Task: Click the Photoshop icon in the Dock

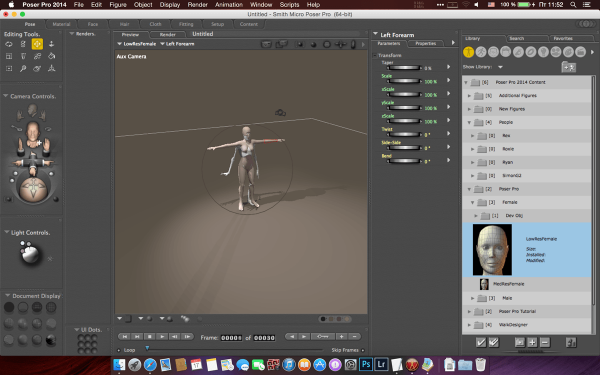Action: [x=365, y=364]
